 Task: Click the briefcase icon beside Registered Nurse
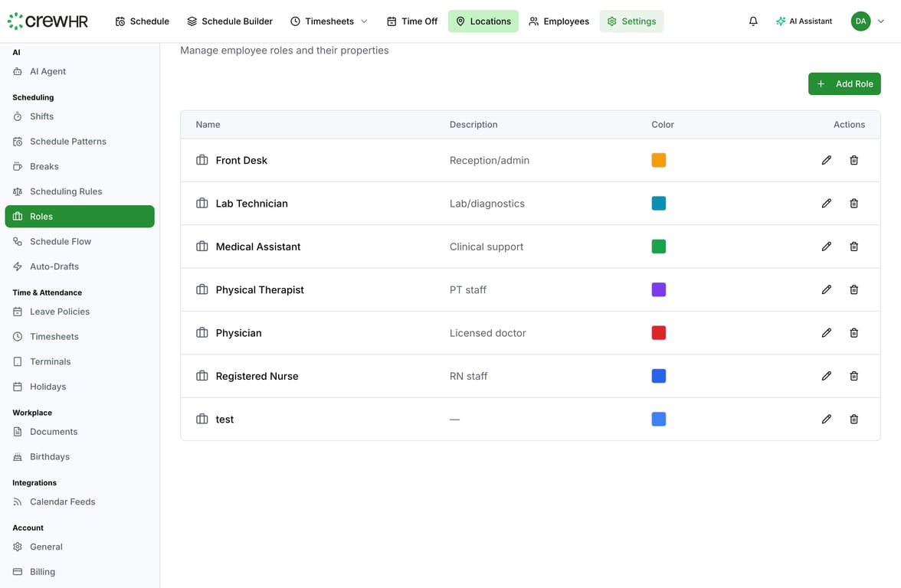201,376
